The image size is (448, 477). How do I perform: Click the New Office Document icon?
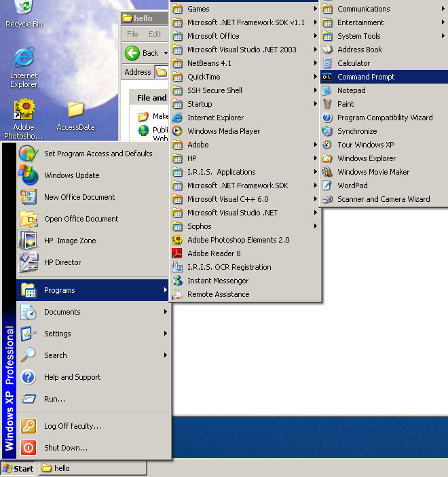[x=29, y=197]
